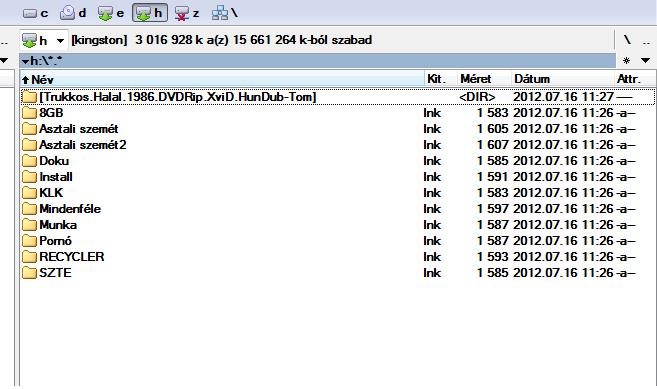Click the attribute -a– in the KLK row

click(625, 192)
